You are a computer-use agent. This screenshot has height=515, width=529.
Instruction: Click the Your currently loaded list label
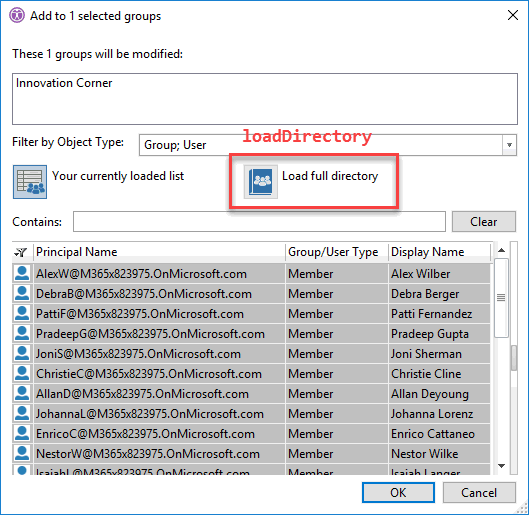118,176
